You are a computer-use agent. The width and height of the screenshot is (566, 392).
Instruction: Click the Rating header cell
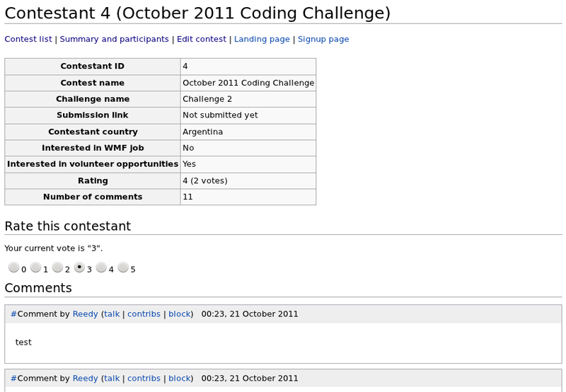(93, 180)
